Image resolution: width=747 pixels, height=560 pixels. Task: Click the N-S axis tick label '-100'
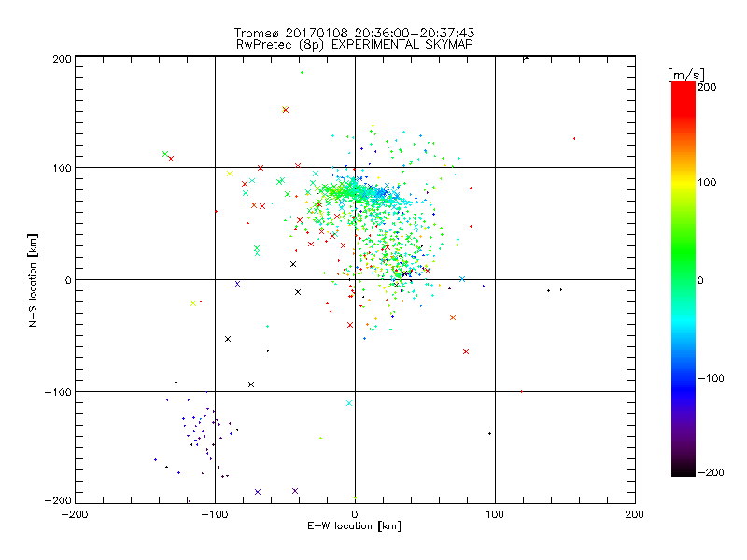pyautogui.click(x=58, y=392)
